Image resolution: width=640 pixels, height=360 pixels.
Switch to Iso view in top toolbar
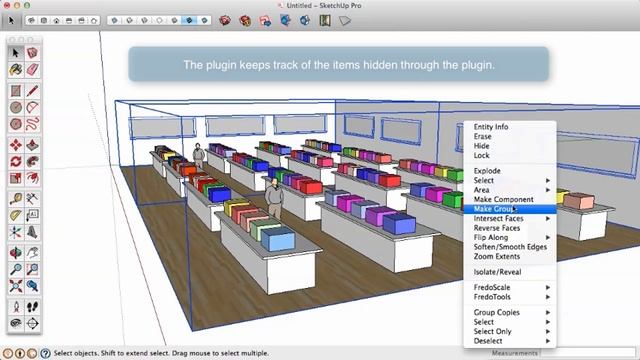[31, 20]
